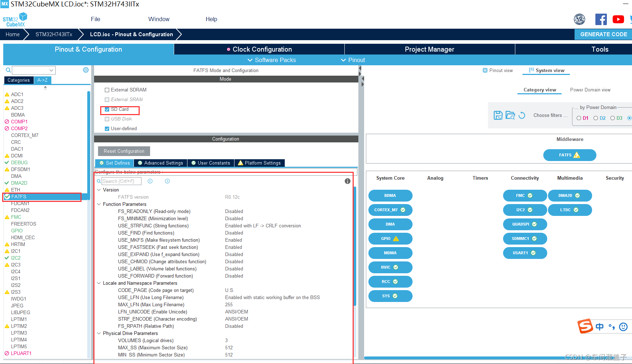
Task: Toggle the input method punctuation icon
Action: [612, 327]
